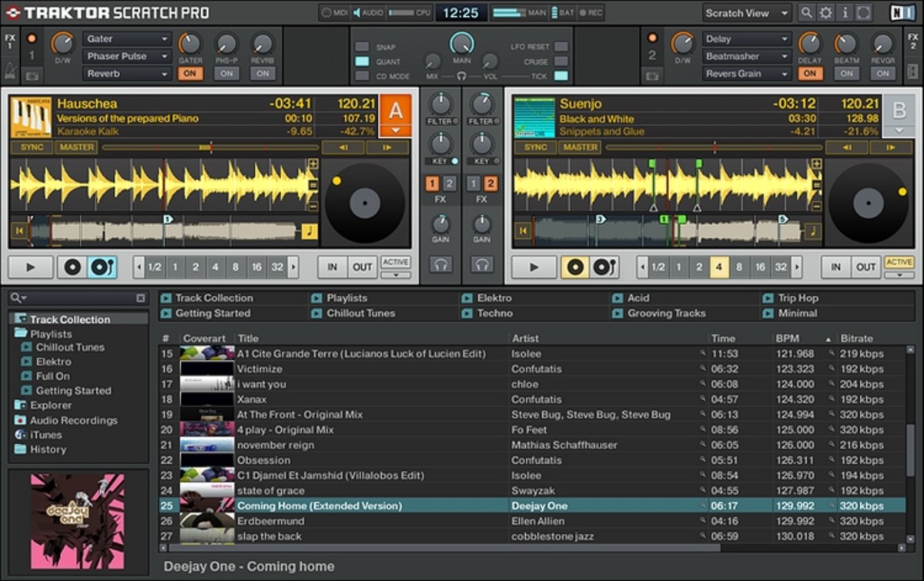This screenshot has height=581, width=924.
Task: Open preferences with the gear icon
Action: 825,13
